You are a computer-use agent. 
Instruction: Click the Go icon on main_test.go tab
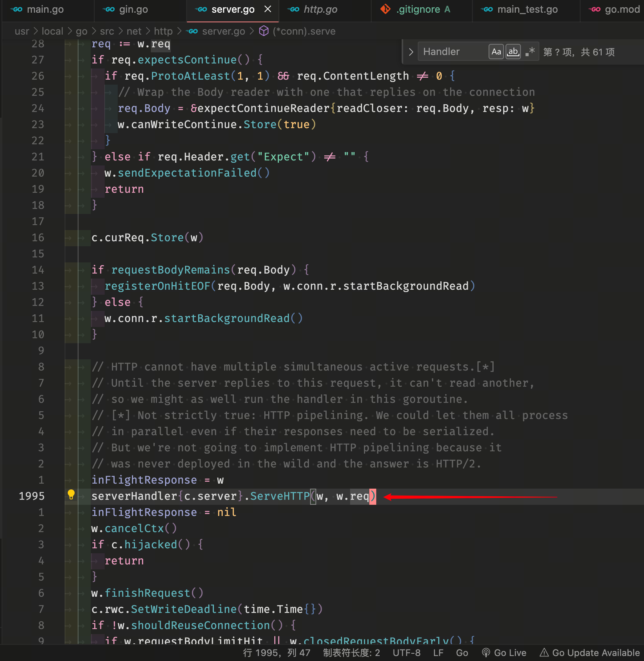click(487, 10)
